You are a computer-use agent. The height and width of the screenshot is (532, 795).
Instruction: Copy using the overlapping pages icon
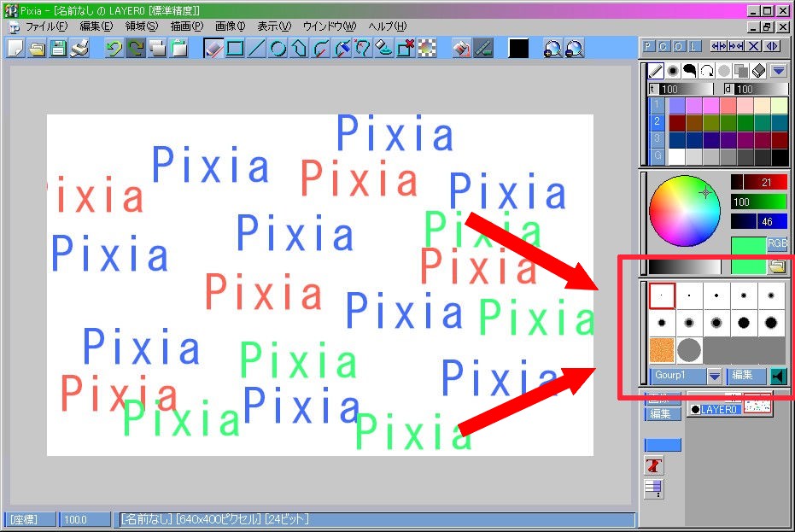coord(157,49)
